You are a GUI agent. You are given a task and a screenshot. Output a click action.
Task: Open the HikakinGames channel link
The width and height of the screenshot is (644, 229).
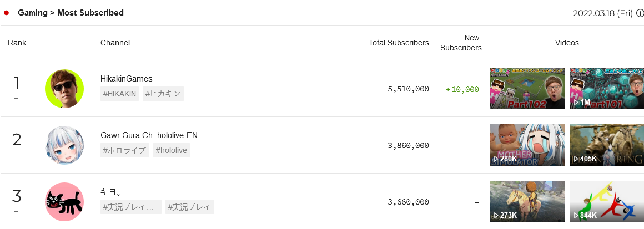click(127, 78)
